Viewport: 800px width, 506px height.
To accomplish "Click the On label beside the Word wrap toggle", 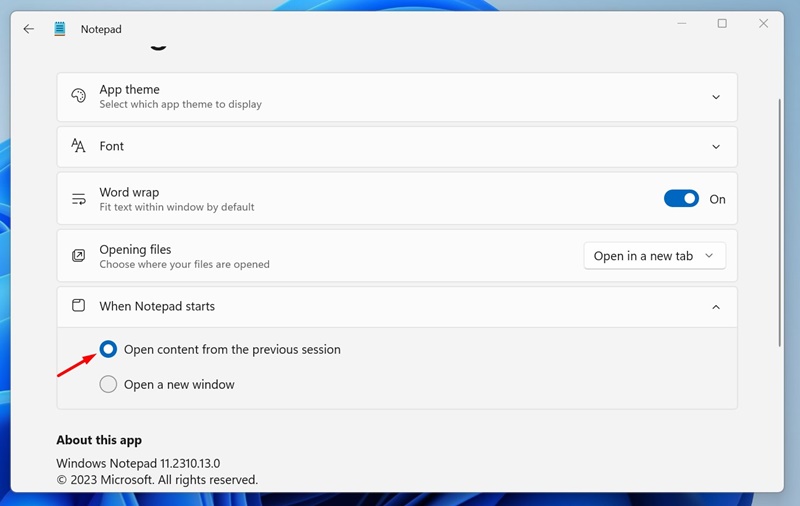I will 717,199.
